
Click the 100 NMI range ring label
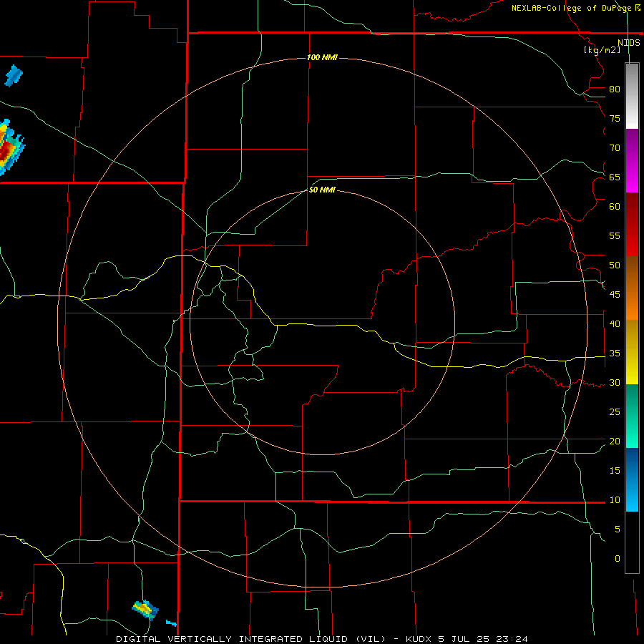(x=322, y=57)
